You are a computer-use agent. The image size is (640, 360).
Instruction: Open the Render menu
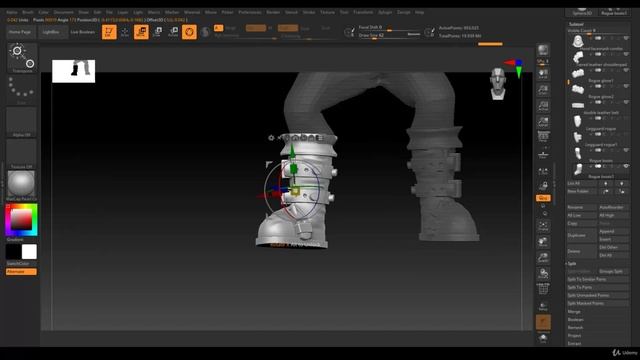[273, 12]
